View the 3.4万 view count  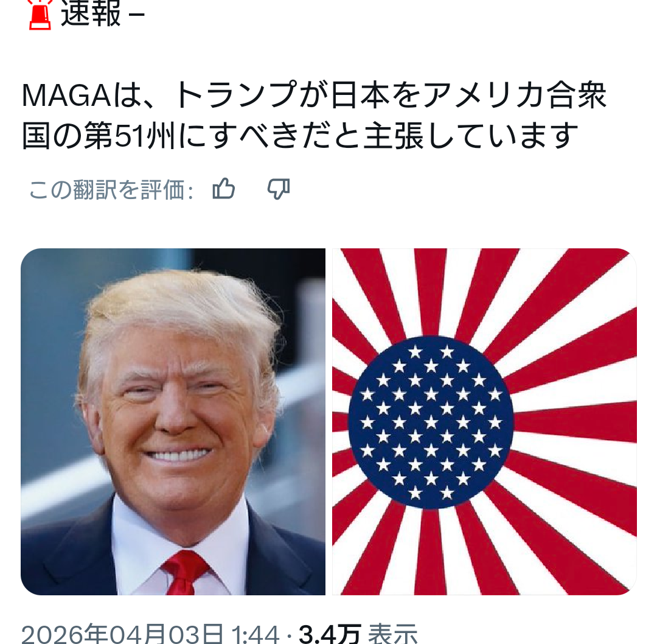pyautogui.click(x=330, y=634)
